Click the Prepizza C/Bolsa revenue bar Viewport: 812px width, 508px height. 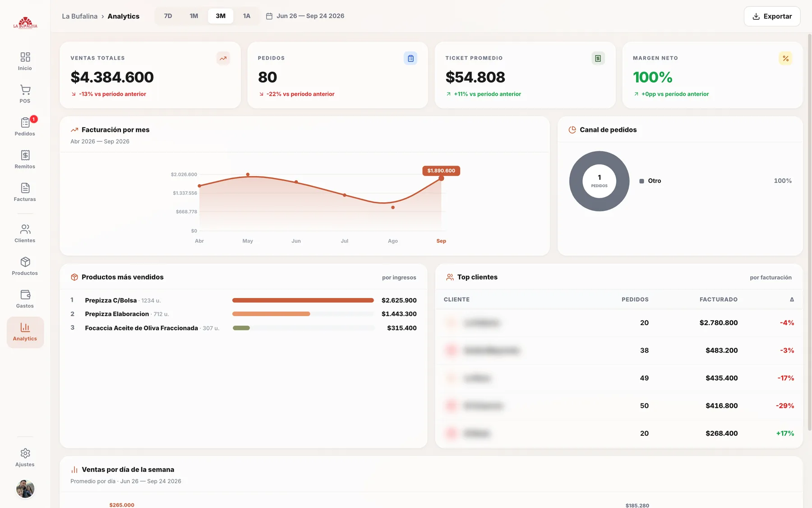tap(303, 300)
